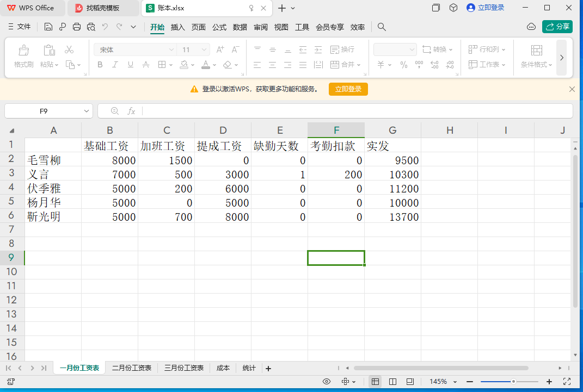The image size is (583, 392).
Task: Switch to 公式 ribbon tab
Action: click(219, 27)
